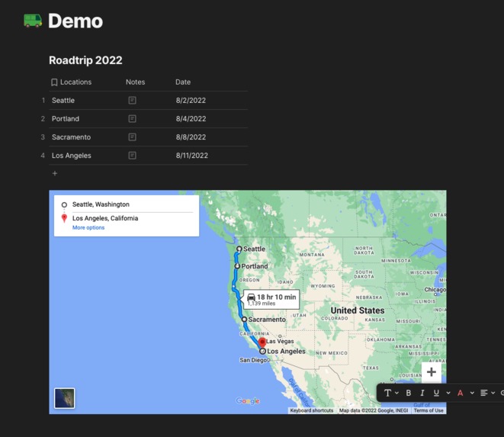Screen dimensions: 504x437
Task: Open Keyboard shortcuts on map footer
Action: point(311,410)
